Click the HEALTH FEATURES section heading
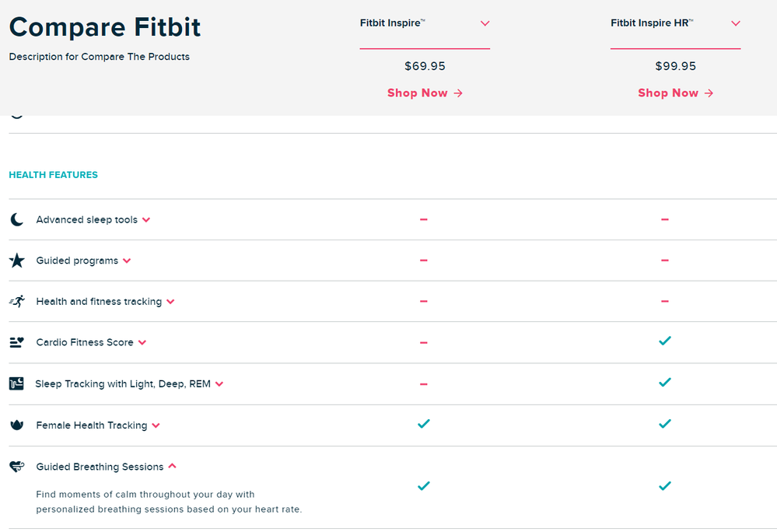The width and height of the screenshot is (777, 532). (x=54, y=175)
